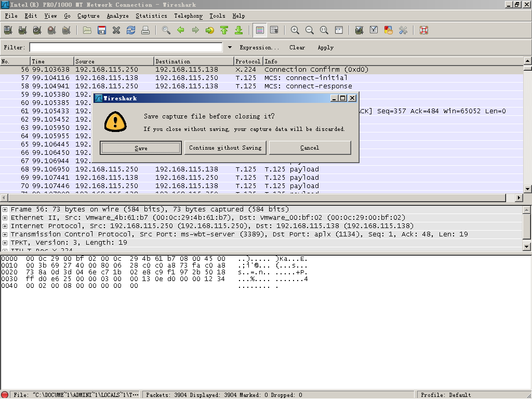Viewport: 532px width, 399px height.
Task: Click the Filter text input field
Action: pyautogui.click(x=126, y=47)
